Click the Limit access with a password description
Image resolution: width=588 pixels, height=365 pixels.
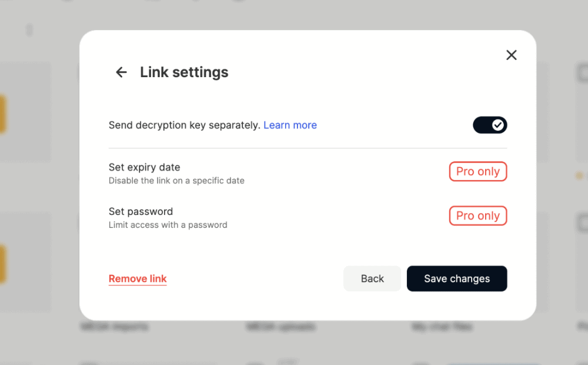coord(168,225)
